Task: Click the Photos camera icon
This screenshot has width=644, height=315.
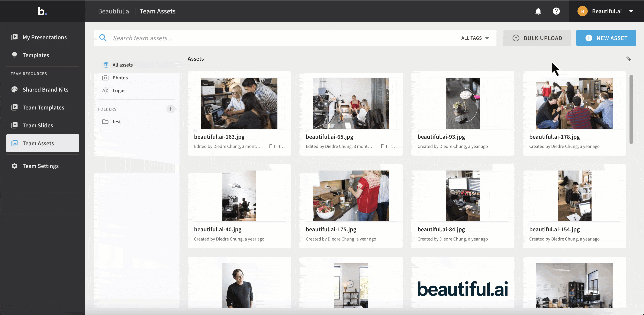Action: (105, 78)
